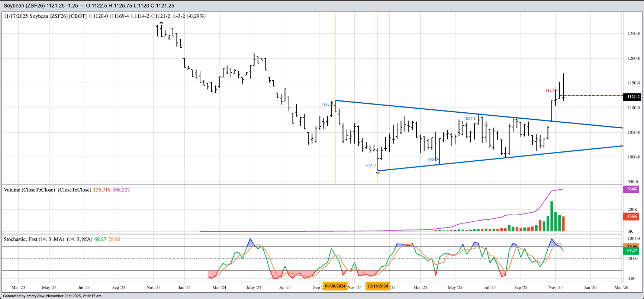The width and height of the screenshot is (644, 299).
Task: Click the low marker icon below 972-2 bar
Action: [378, 173]
